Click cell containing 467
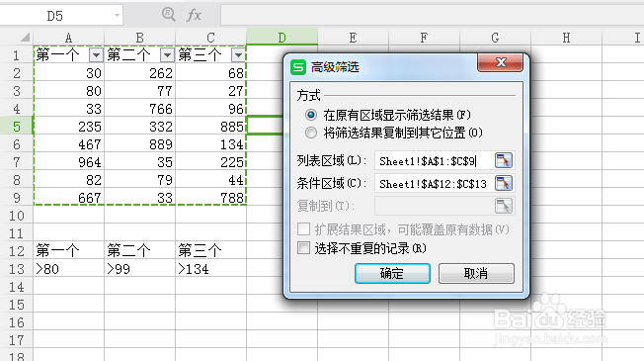Image resolution: width=644 pixels, height=361 pixels. coord(68,144)
